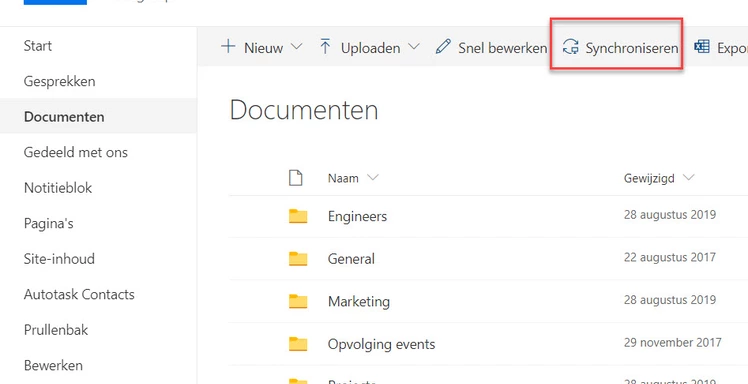Screen dimensions: 748x384
Task: Open Prullenbak in the side navigation
Action: (x=56, y=330)
